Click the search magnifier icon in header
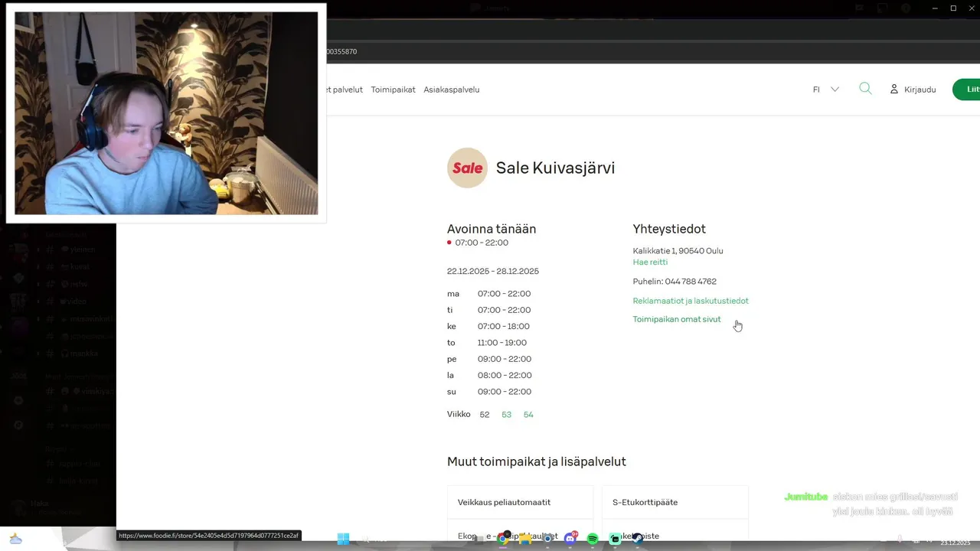Image resolution: width=980 pixels, height=551 pixels. [865, 89]
